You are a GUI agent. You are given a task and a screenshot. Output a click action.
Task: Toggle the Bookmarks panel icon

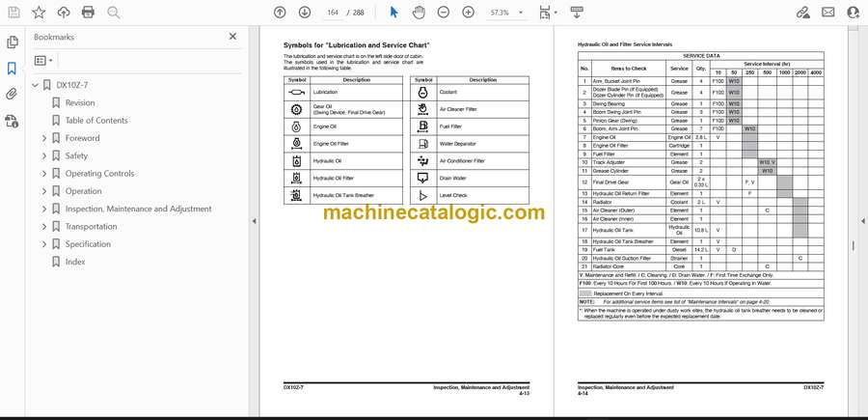12,69
